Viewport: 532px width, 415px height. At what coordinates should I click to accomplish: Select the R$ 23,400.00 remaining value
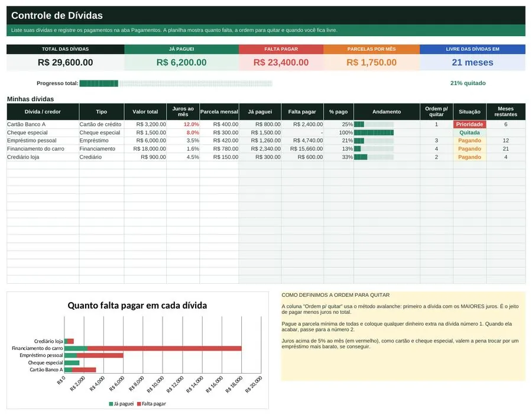(281, 63)
